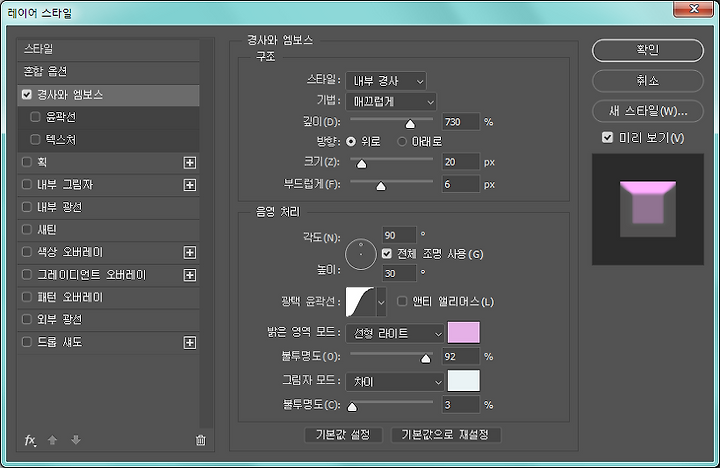This screenshot has width=720, height=468.
Task: Click shadow opacity field showing 3
Action: 461,405
